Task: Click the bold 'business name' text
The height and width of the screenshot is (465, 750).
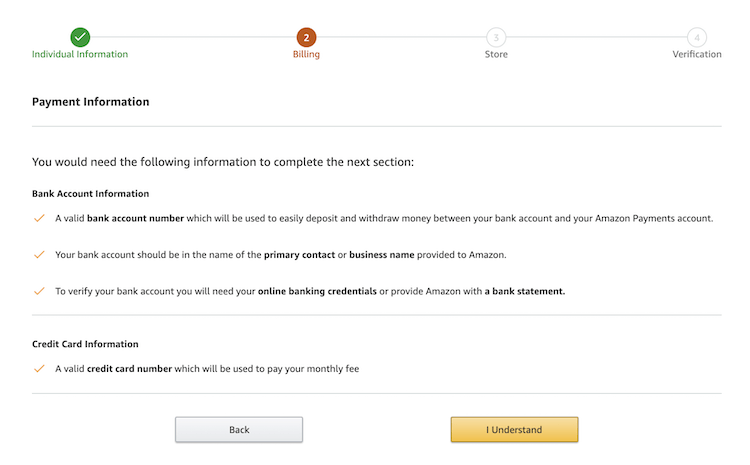Action: [x=381, y=255]
